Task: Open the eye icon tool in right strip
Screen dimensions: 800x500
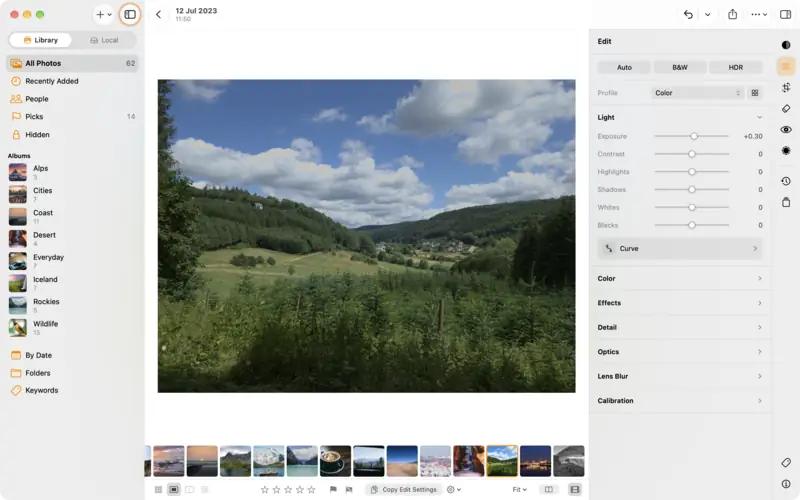Action: pyautogui.click(x=786, y=130)
